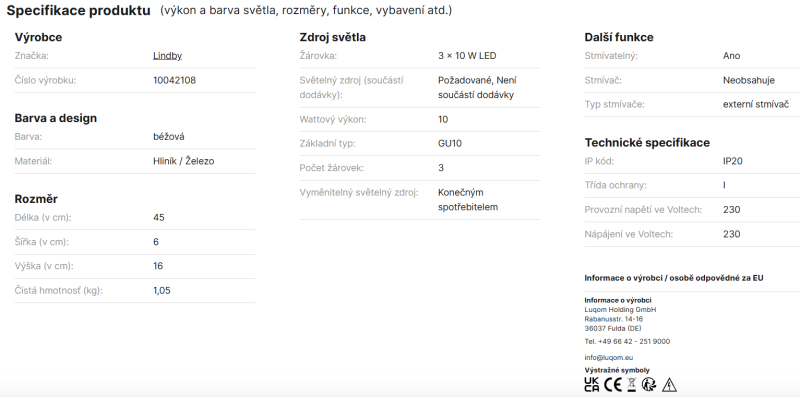
Task: Click the Výstražné symboly heading
Action: click(x=617, y=370)
